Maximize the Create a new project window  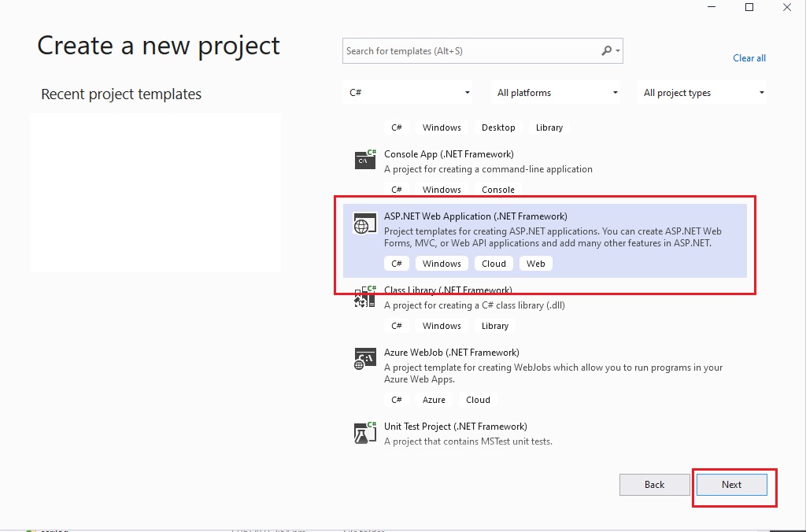[x=749, y=7]
